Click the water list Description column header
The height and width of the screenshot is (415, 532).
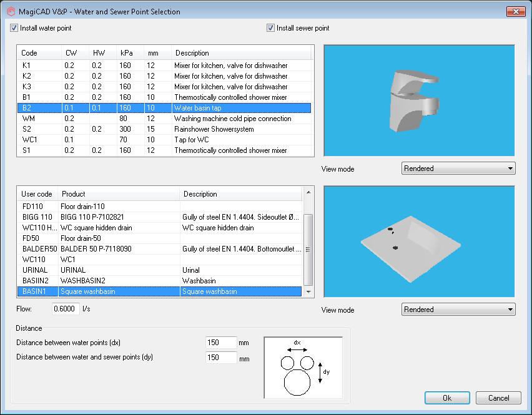point(241,53)
